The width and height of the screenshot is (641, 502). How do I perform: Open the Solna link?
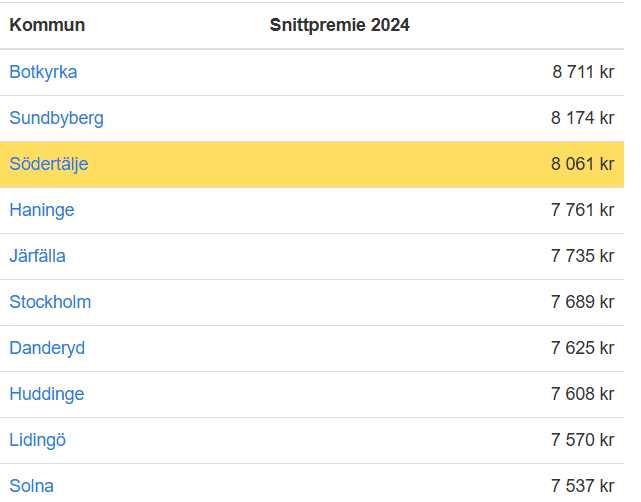pyautogui.click(x=31, y=486)
